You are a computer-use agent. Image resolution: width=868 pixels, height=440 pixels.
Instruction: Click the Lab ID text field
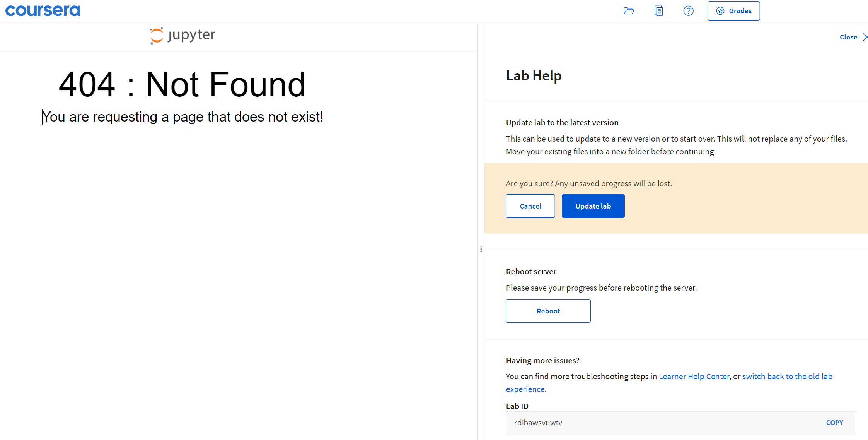point(657,423)
